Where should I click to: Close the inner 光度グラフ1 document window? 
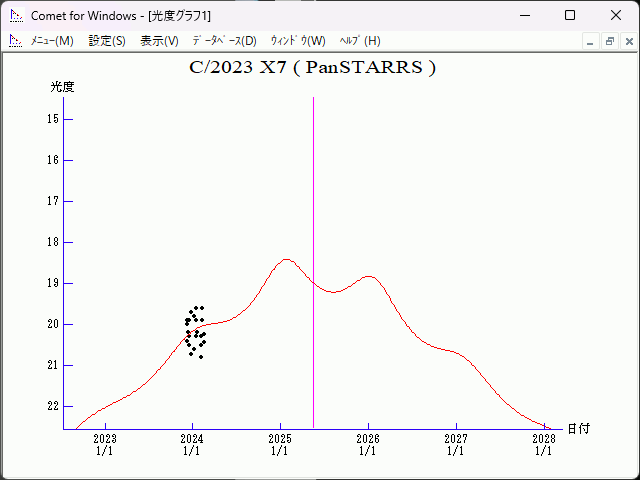627,41
